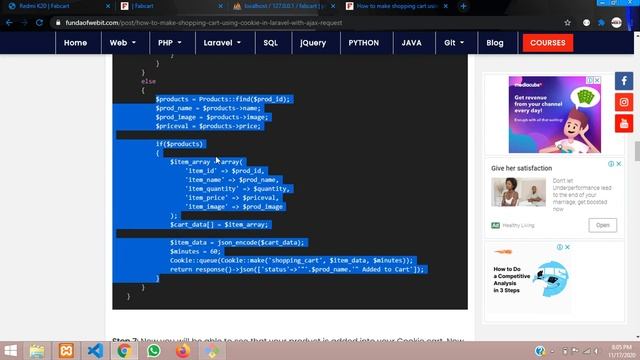
Task: Open WhatsApp from the taskbar
Action: click(154, 351)
